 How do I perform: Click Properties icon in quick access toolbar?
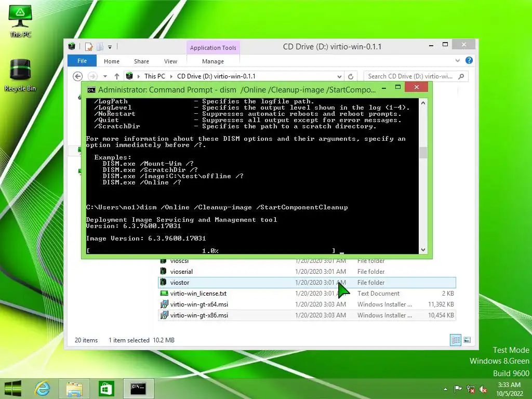click(x=89, y=47)
